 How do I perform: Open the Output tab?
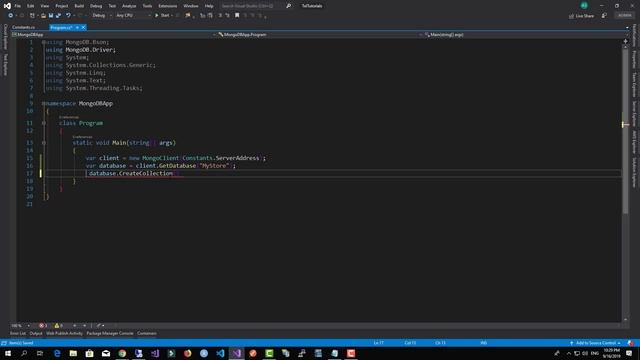(x=36, y=333)
